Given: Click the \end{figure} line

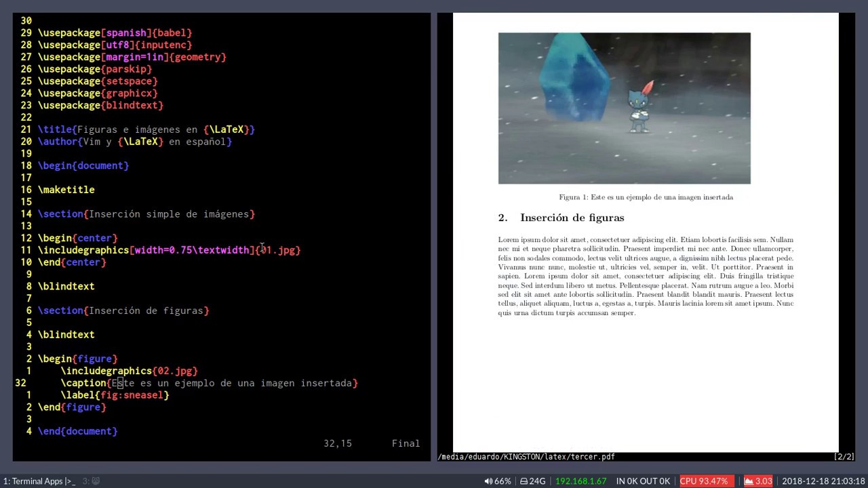Looking at the screenshot, I should [x=72, y=407].
